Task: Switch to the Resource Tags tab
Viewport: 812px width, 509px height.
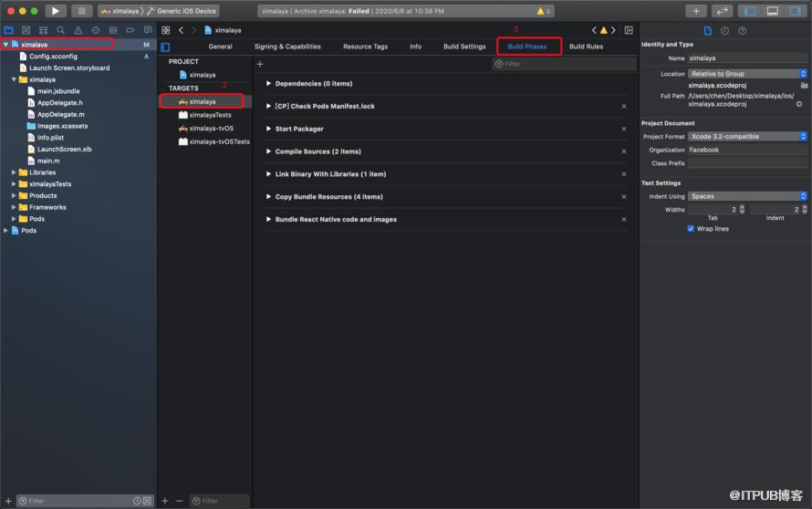Action: 365,47
